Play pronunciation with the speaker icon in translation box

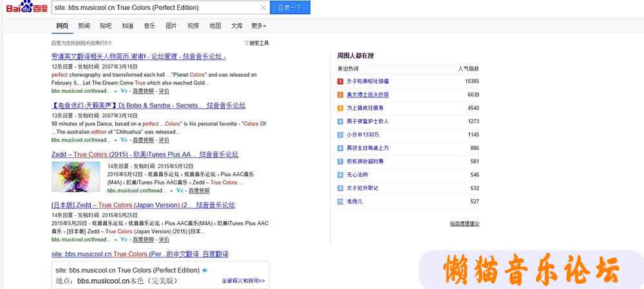click(205, 270)
